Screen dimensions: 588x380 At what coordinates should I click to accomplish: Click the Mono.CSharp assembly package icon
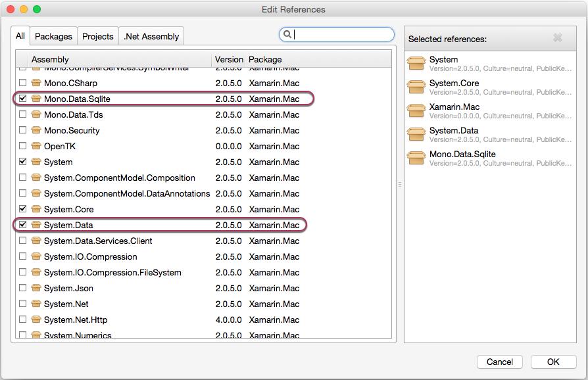coord(36,83)
